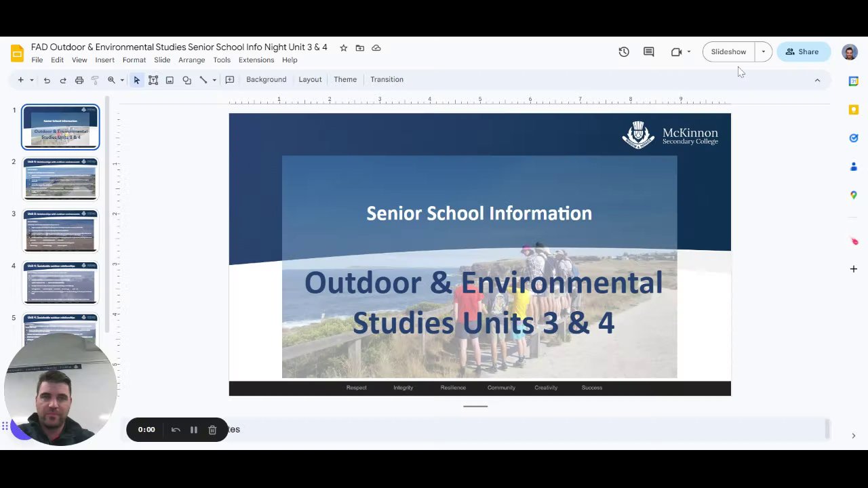Click the zoom magnifier tool
Image resolution: width=868 pixels, height=488 pixels.
click(111, 80)
